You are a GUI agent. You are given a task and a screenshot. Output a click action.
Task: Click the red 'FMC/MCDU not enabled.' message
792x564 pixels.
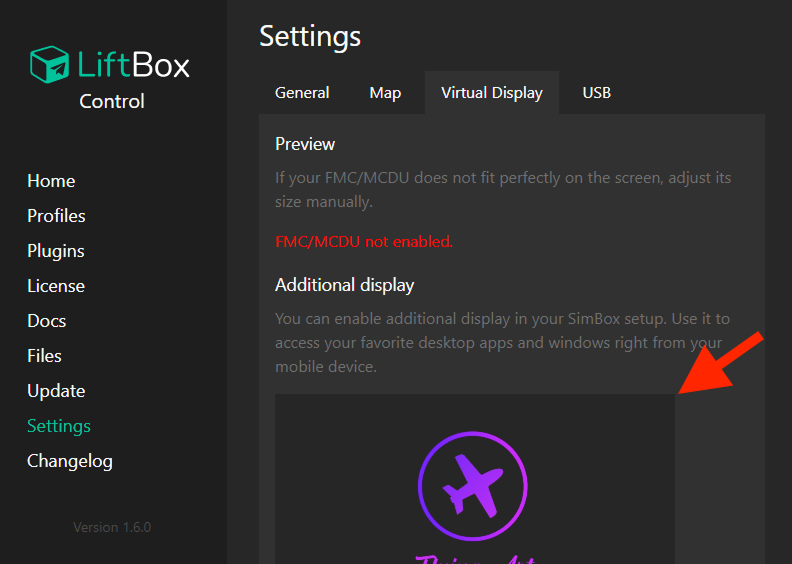tap(364, 242)
